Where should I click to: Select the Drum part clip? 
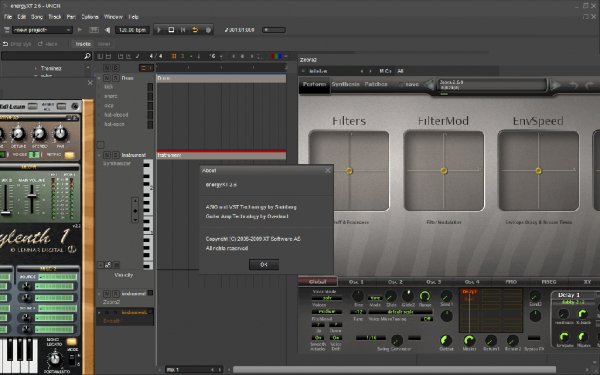click(221, 78)
